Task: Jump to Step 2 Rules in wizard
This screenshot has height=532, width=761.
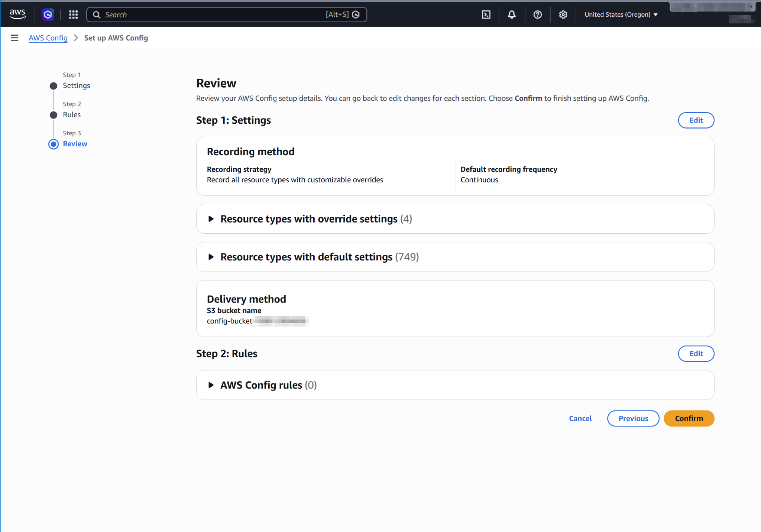Action: [x=72, y=114]
